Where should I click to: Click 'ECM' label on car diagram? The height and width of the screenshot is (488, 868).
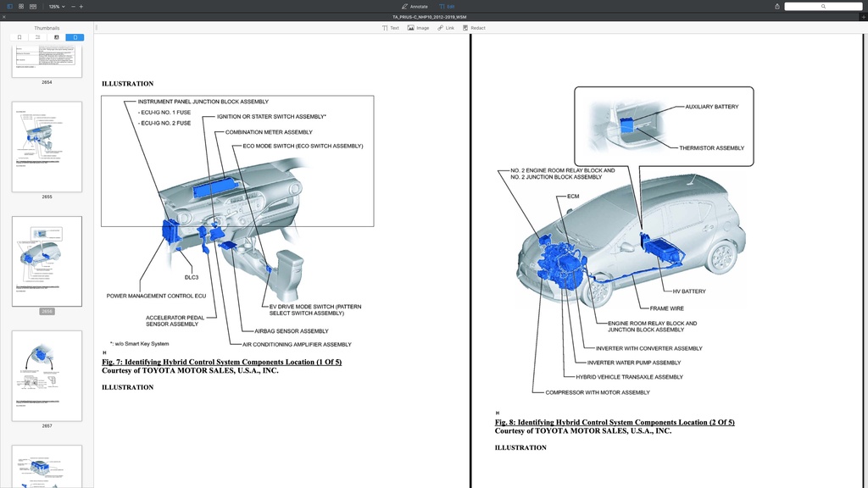pyautogui.click(x=573, y=197)
